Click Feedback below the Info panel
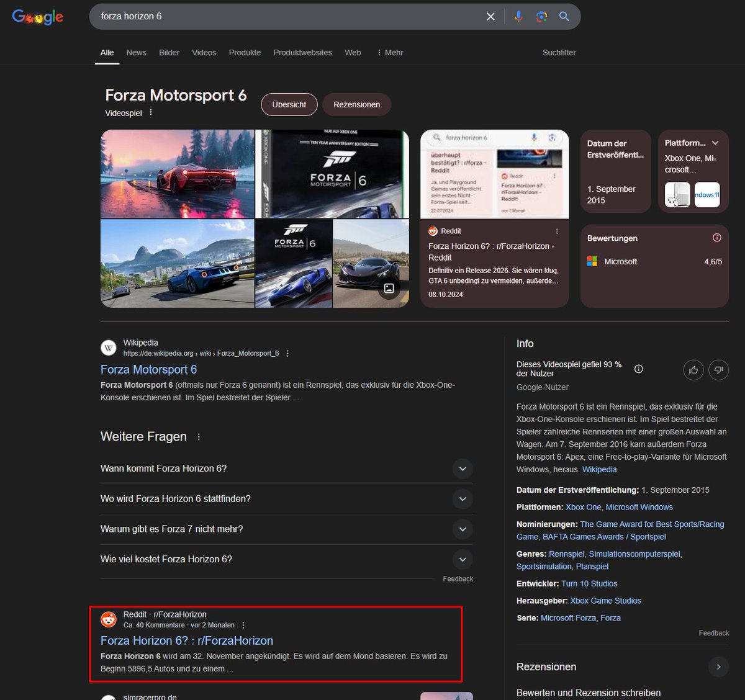Image resolution: width=745 pixels, height=700 pixels. click(x=713, y=633)
